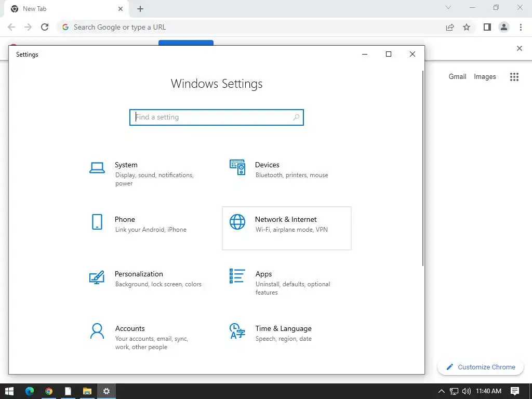Open the blank document taskbar icon

(68, 391)
